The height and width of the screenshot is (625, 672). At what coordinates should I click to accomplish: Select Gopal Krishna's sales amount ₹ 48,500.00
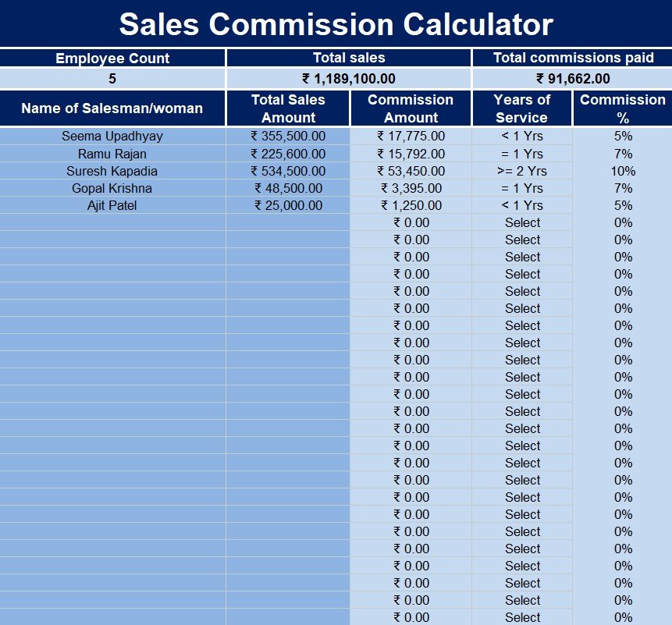pyautogui.click(x=288, y=188)
